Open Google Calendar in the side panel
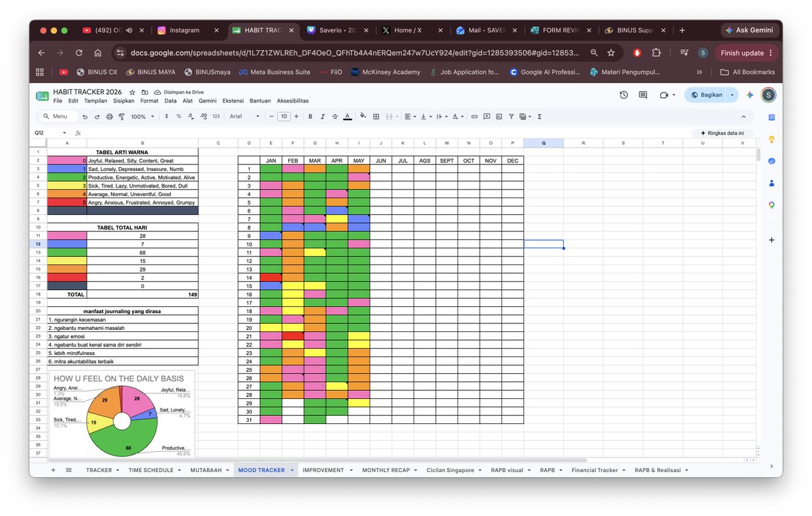This screenshot has height=516, width=812. tap(771, 117)
